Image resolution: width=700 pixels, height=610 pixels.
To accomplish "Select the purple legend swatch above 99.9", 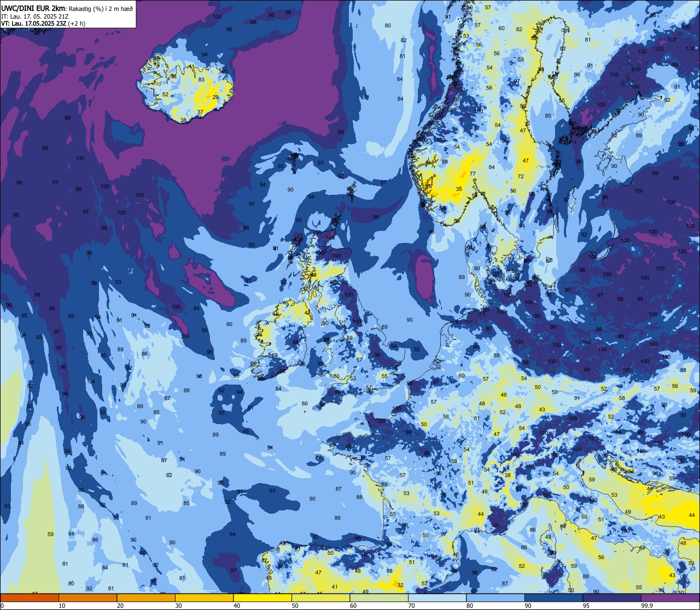I will click(x=670, y=598).
